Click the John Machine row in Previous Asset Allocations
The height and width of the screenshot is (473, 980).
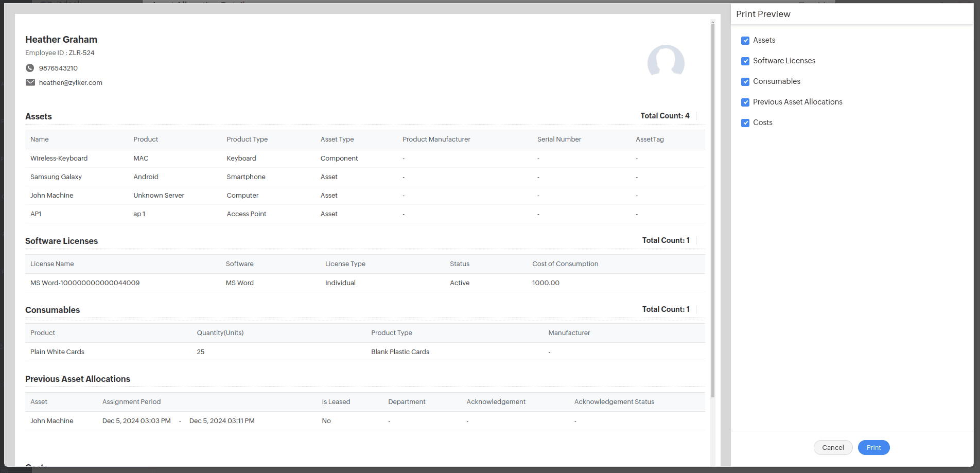(x=365, y=421)
